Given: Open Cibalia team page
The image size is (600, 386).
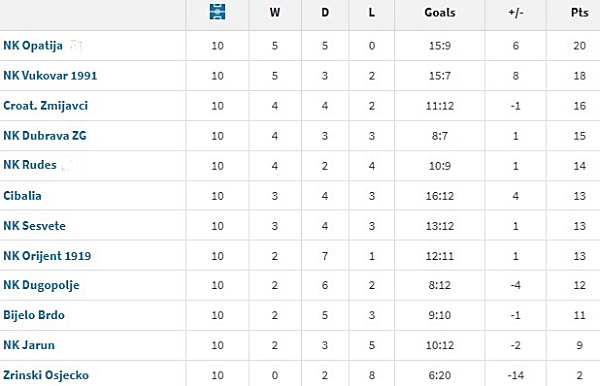Looking at the screenshot, I should (x=22, y=195).
